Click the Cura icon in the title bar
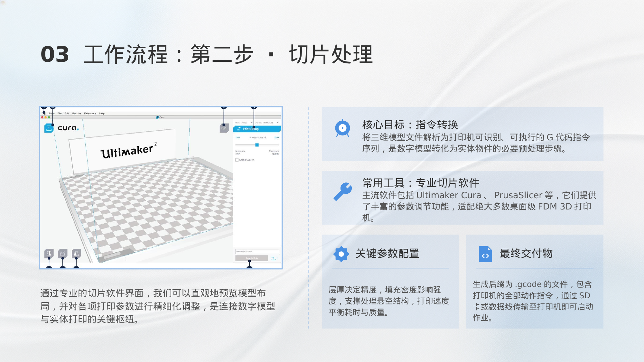This screenshot has height=362, width=644. click(158, 117)
